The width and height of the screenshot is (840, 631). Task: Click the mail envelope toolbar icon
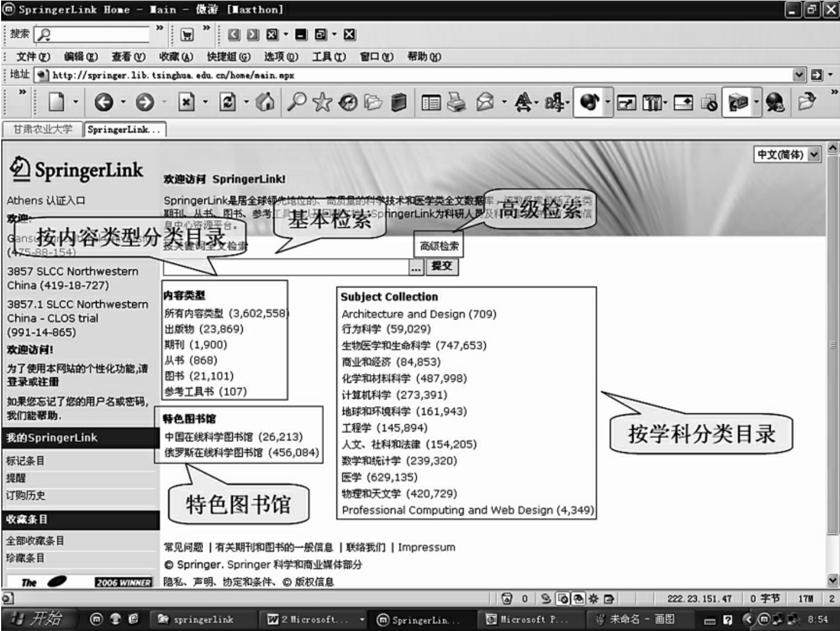485,102
